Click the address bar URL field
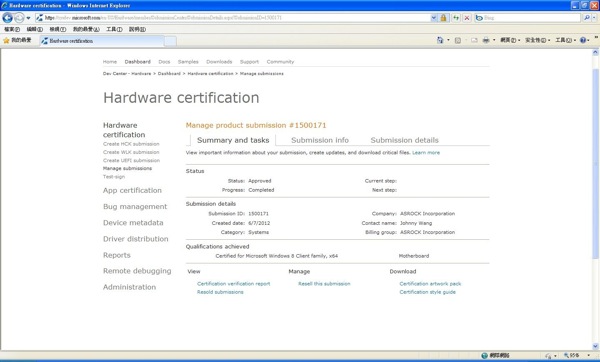The image size is (600, 362). 233,18
